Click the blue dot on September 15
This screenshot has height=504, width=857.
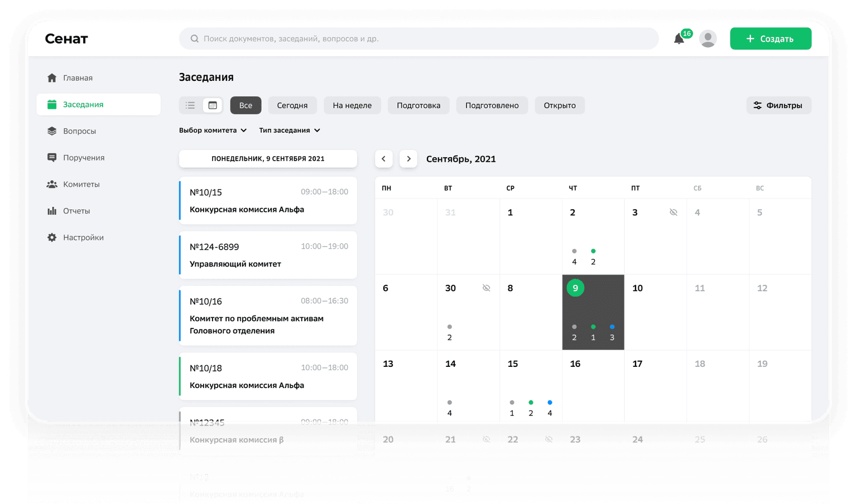tap(550, 402)
